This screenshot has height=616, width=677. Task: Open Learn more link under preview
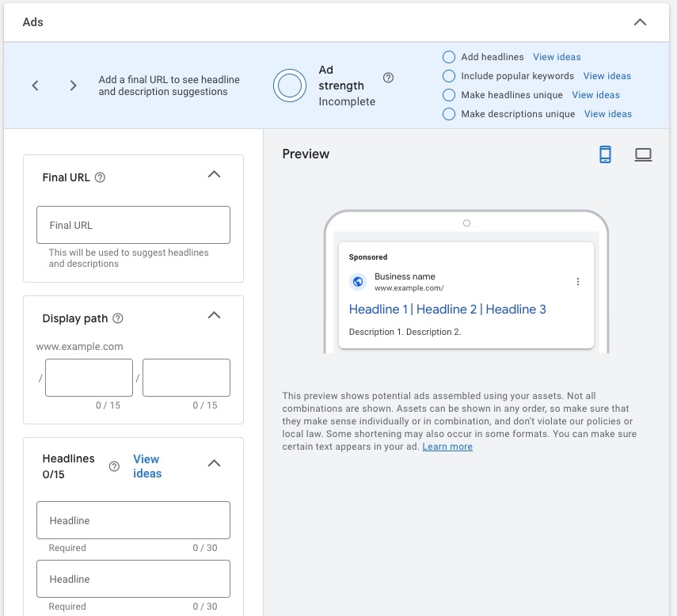click(447, 447)
